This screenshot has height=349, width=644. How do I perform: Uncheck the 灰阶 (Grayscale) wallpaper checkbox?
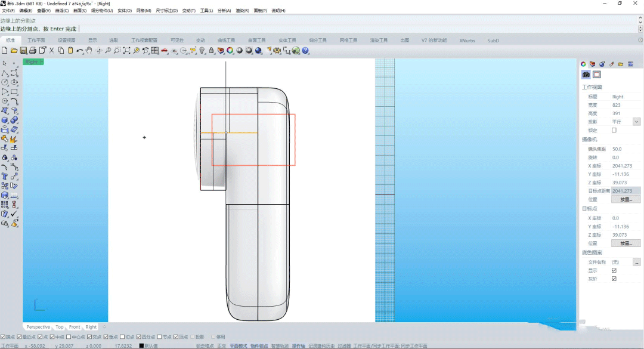pyautogui.click(x=614, y=279)
